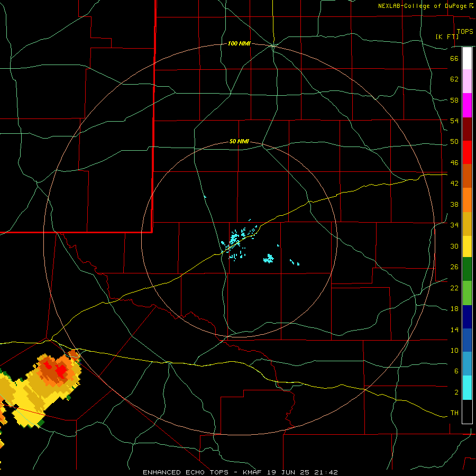Select the light sky-blue legend swatch
The width and height of the screenshot is (476, 476).
pos(467,364)
